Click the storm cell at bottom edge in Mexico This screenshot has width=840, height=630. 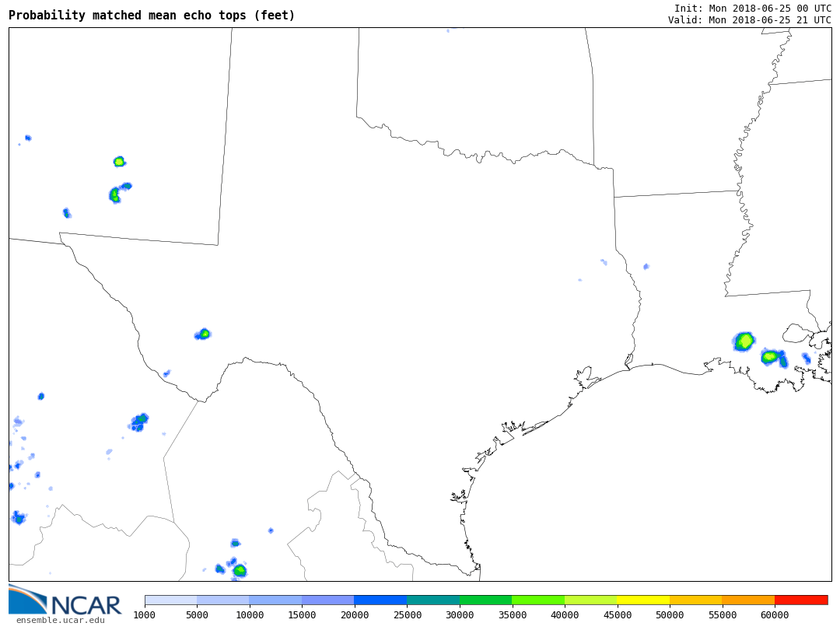point(240,571)
